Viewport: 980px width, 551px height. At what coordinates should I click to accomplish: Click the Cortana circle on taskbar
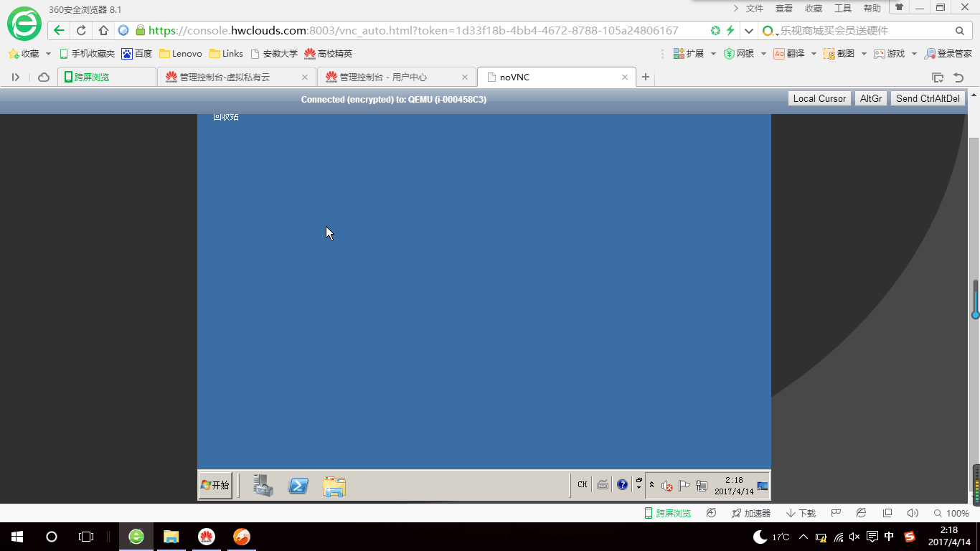[x=51, y=537]
